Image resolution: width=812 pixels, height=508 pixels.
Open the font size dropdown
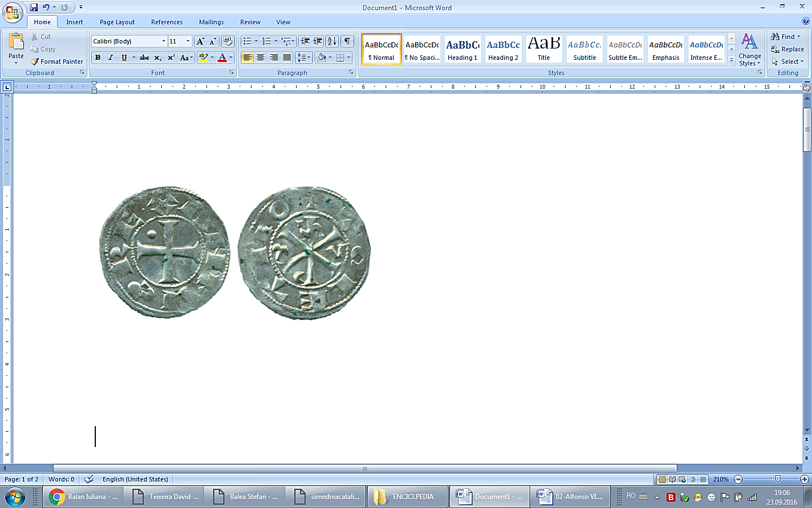[188, 41]
